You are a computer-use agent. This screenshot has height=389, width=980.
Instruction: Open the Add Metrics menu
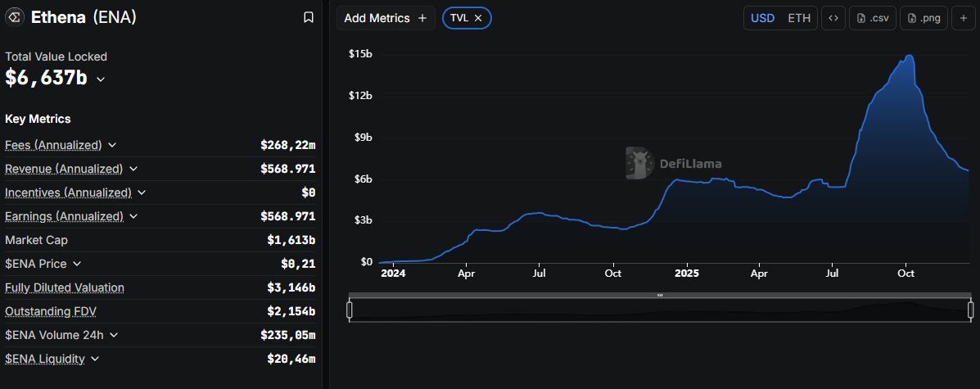386,18
